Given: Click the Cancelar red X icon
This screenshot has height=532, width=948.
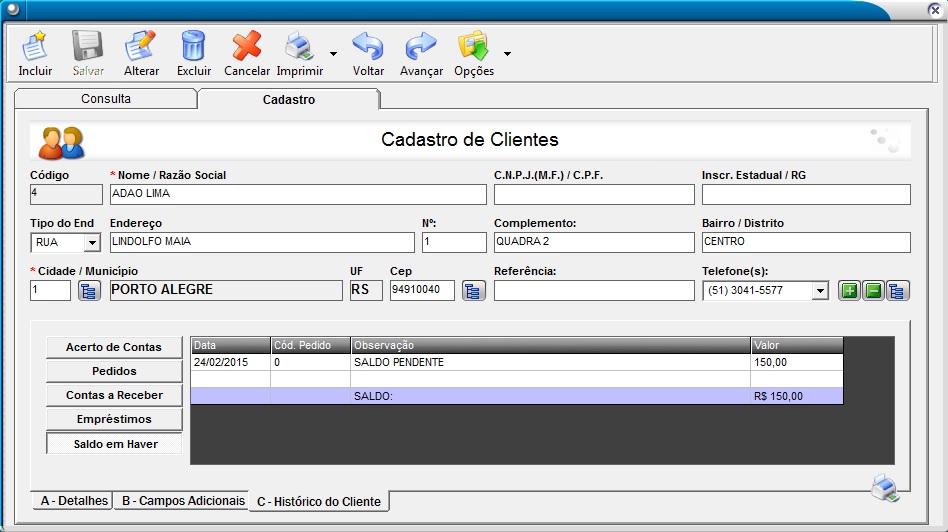Looking at the screenshot, I should (x=247, y=45).
